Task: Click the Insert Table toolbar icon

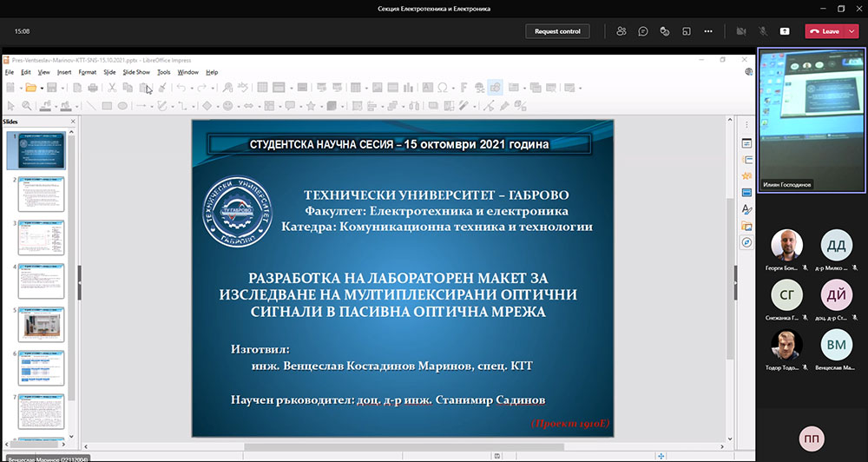Action: (355, 88)
